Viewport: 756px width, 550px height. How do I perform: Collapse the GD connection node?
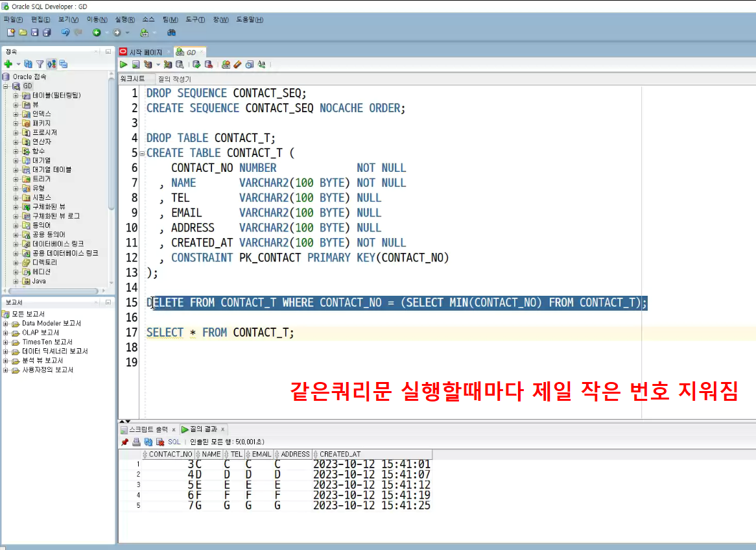pos(6,86)
